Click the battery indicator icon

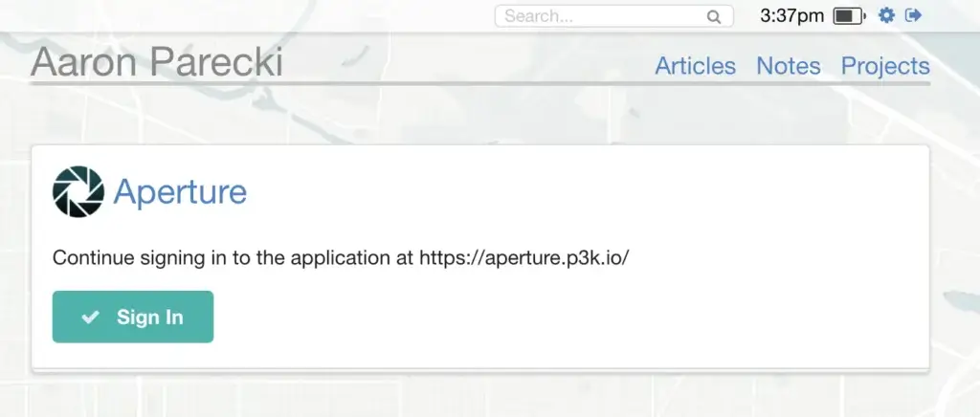[848, 16]
